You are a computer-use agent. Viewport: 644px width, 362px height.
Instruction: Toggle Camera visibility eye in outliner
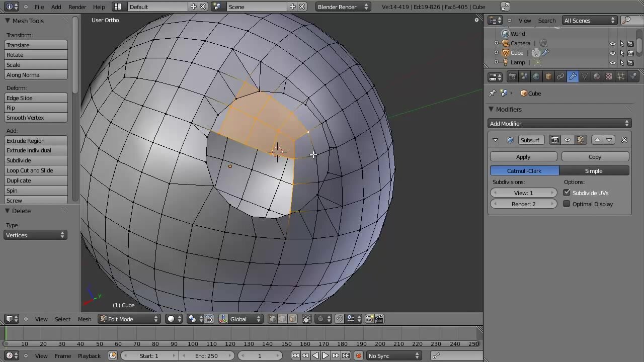613,43
